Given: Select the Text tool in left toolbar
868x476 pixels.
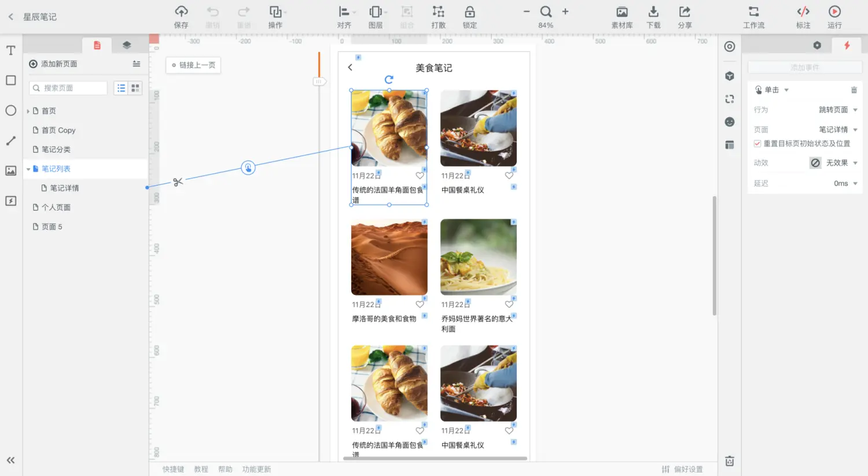Looking at the screenshot, I should click(x=10, y=50).
